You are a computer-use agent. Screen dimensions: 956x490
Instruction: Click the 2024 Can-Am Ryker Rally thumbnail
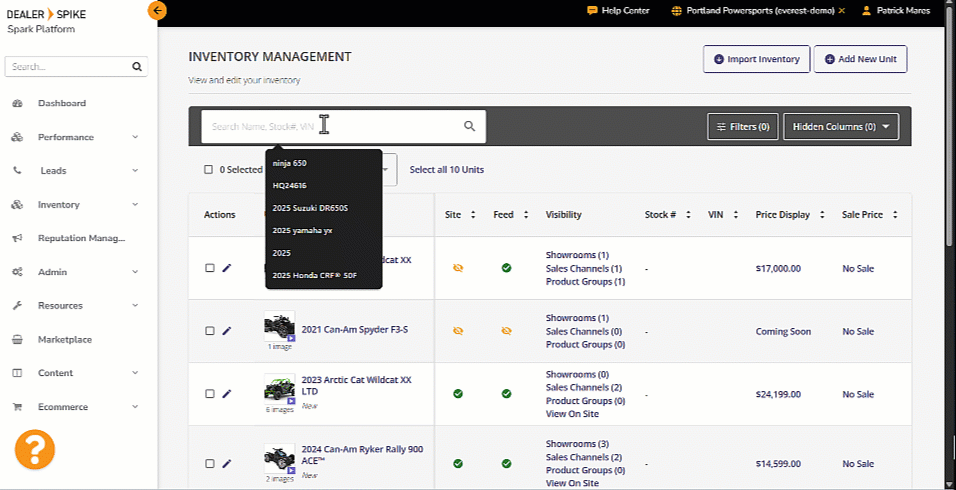[x=280, y=458]
